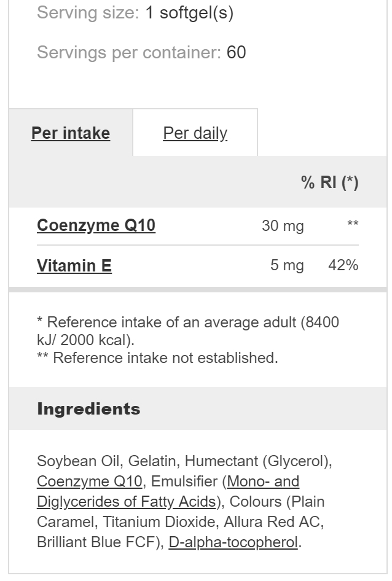Image resolution: width=392 pixels, height=581 pixels.
Task: Click the Reference intake not established footnote
Action: click(158, 358)
